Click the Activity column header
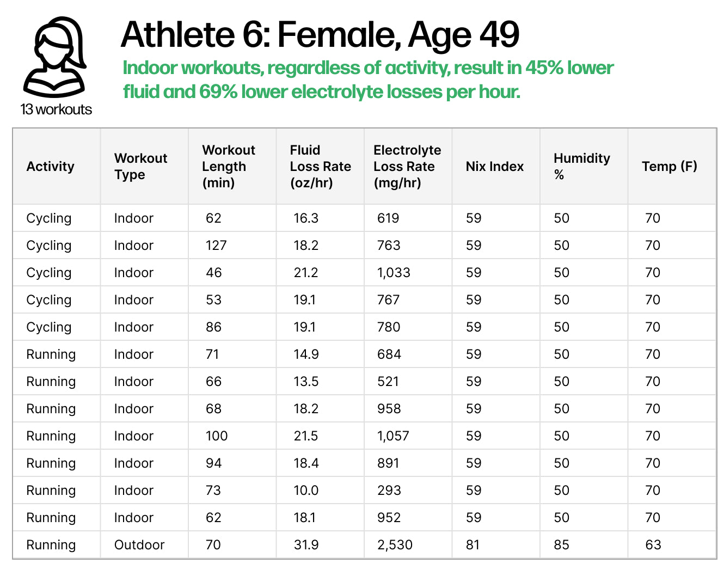The height and width of the screenshot is (588, 724). pos(50,167)
